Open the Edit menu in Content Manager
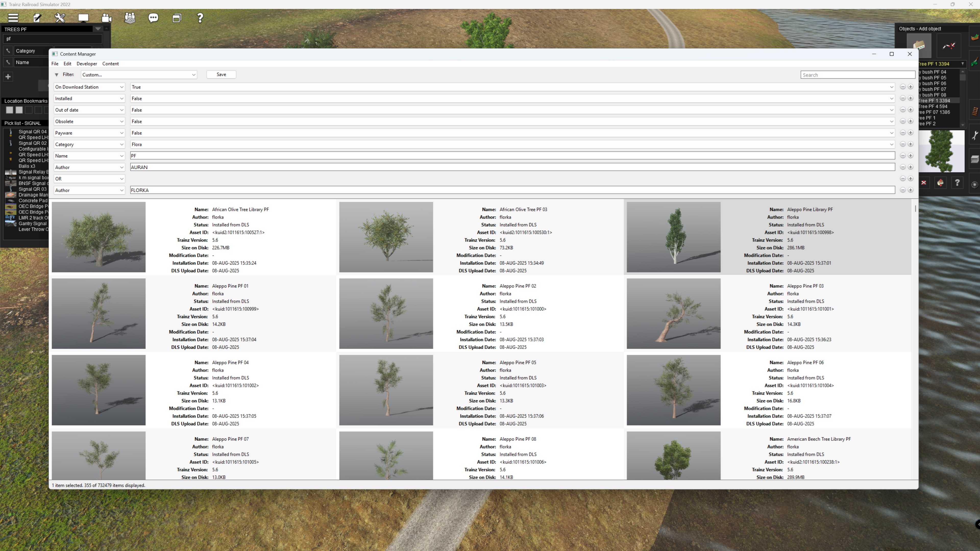 point(67,64)
